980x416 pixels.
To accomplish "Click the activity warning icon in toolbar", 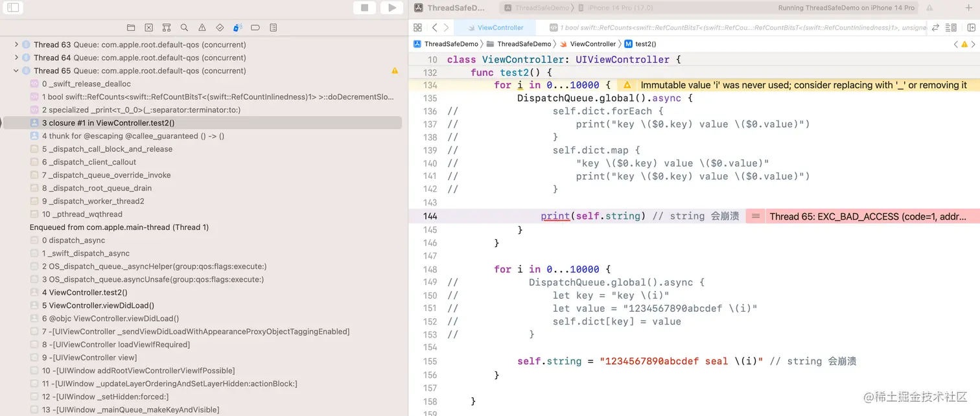I will 929,8.
